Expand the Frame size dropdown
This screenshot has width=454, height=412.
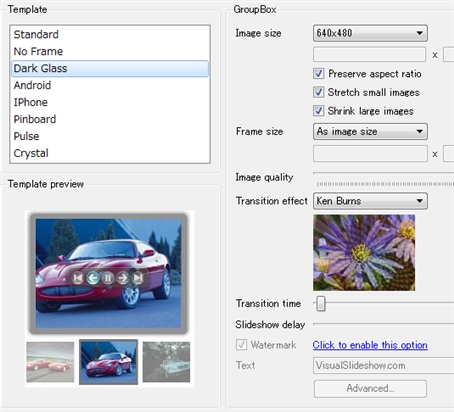pos(370,131)
